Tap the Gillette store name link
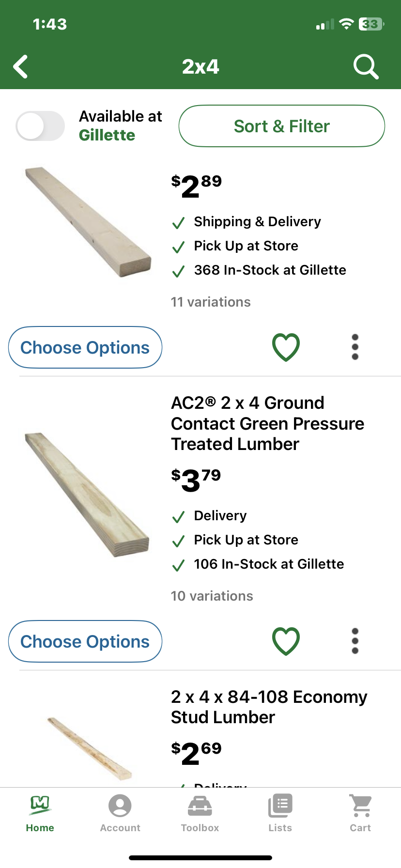The width and height of the screenshot is (401, 868). [x=107, y=135]
